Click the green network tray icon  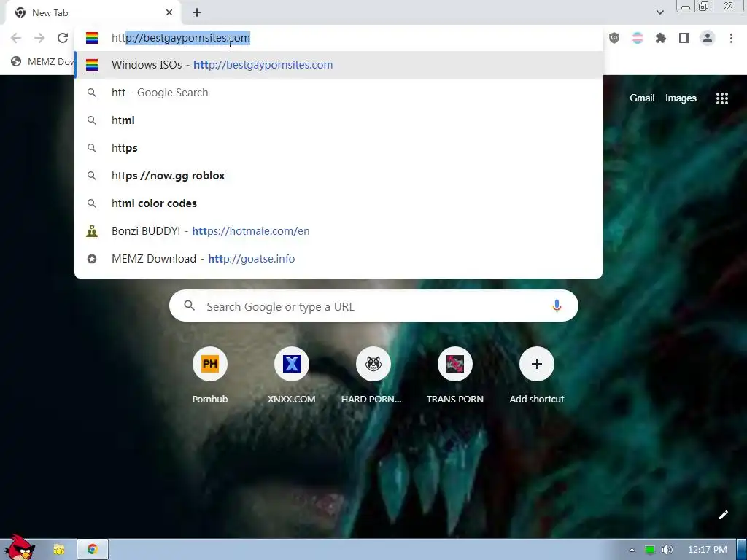pos(650,550)
